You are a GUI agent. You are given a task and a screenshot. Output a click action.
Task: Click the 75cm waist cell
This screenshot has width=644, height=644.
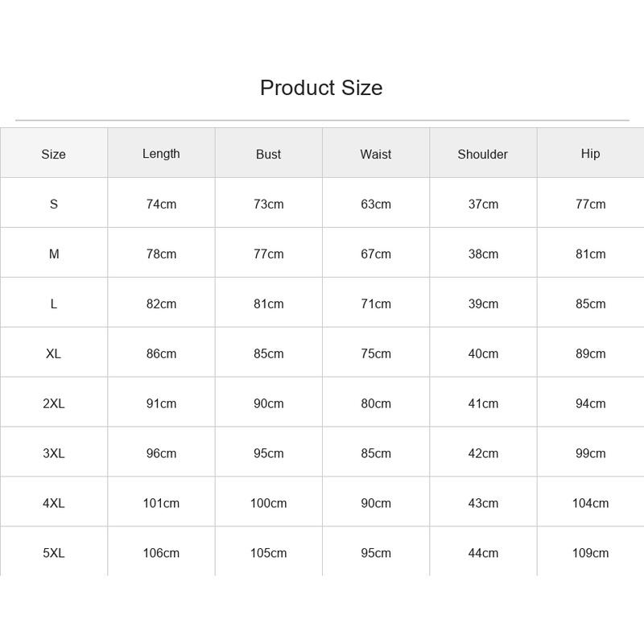[376, 353]
